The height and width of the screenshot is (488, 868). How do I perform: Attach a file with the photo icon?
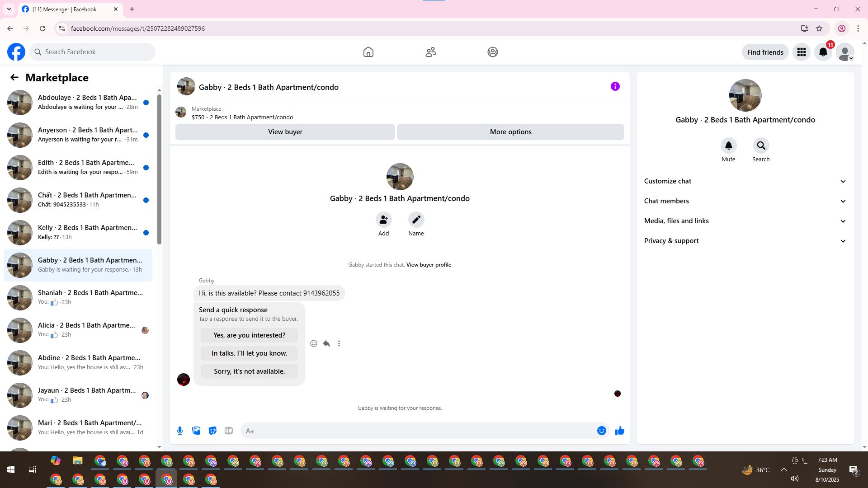pos(196,431)
